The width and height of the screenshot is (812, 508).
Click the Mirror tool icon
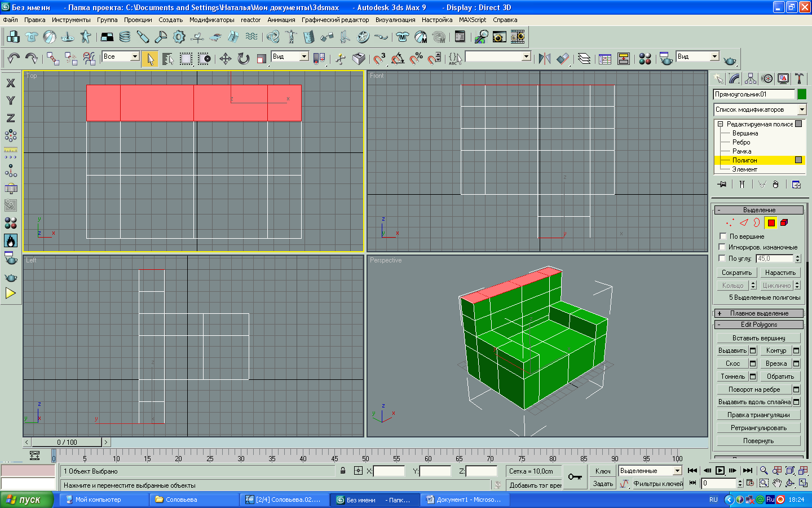(545, 59)
